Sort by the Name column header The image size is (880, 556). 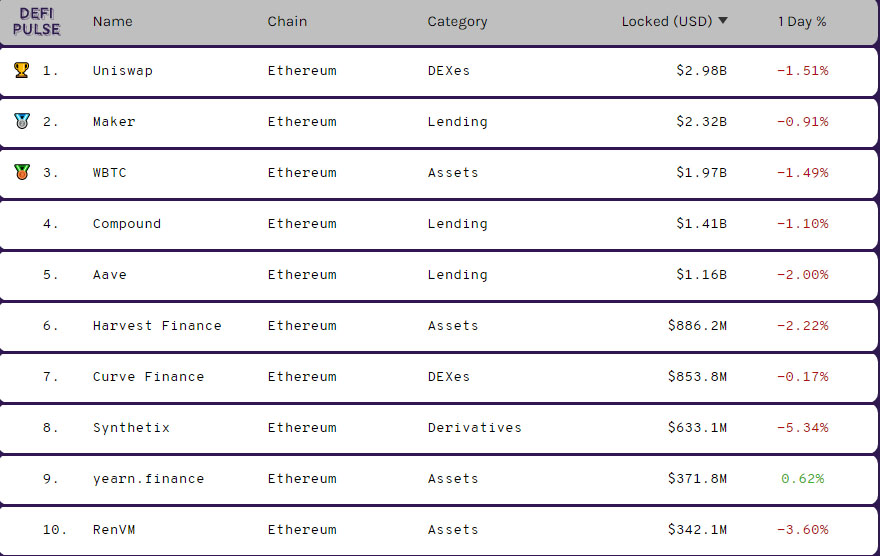point(112,21)
